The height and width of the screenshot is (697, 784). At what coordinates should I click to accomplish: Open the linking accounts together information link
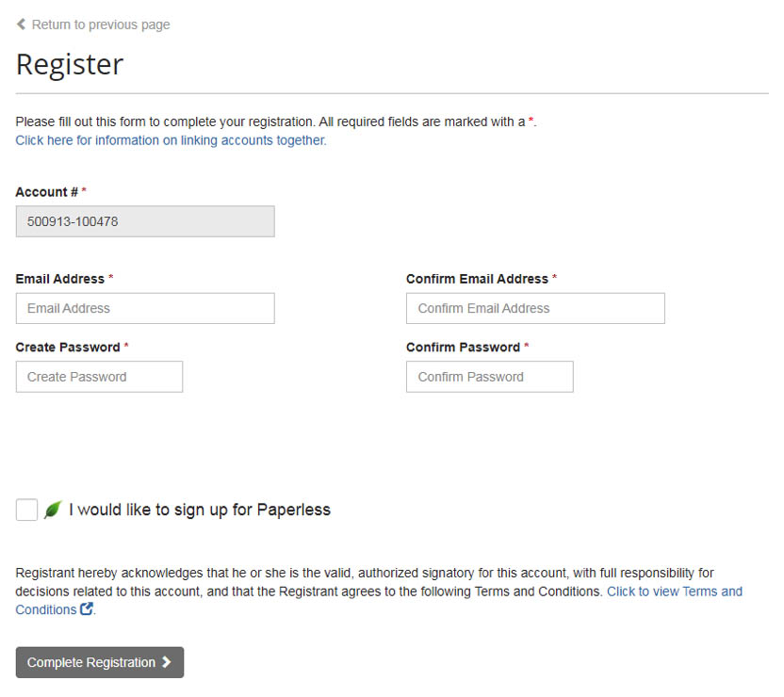[171, 140]
